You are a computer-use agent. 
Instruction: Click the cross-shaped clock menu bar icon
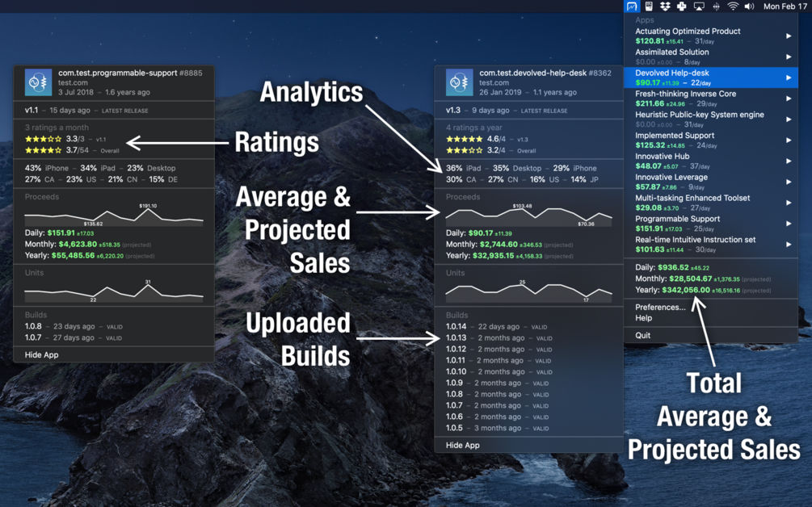(681, 6)
